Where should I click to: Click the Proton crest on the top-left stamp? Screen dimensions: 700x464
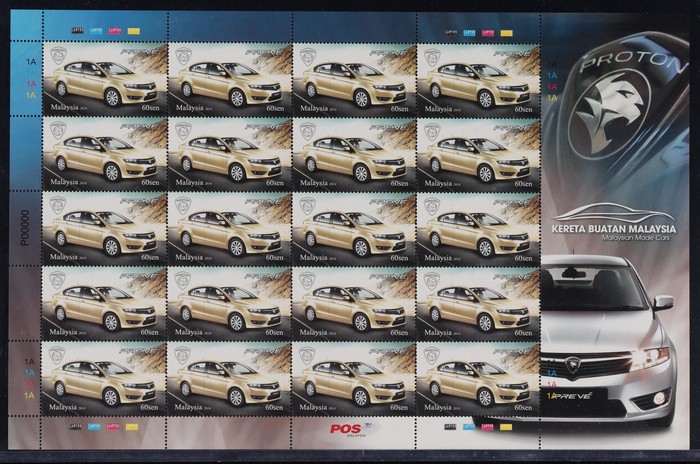(x=57, y=56)
